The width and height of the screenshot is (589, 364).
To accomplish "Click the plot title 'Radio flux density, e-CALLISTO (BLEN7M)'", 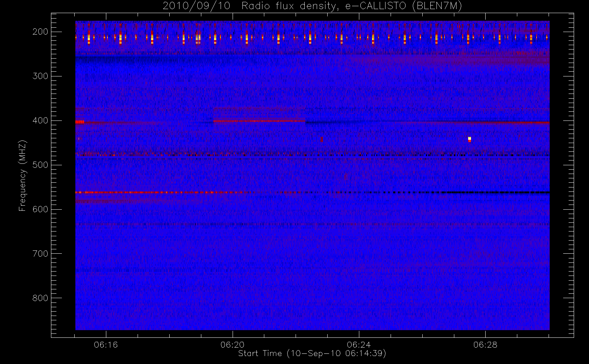I will point(352,7).
